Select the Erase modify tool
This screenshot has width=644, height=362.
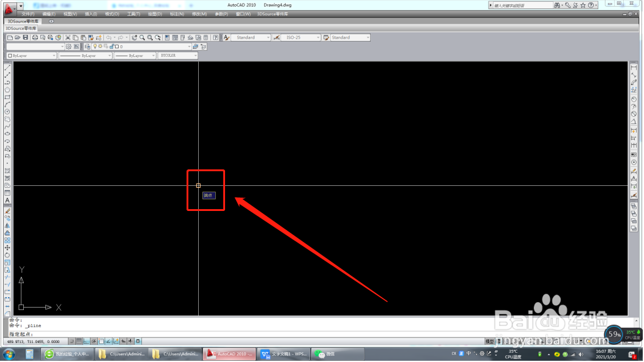(x=7, y=211)
